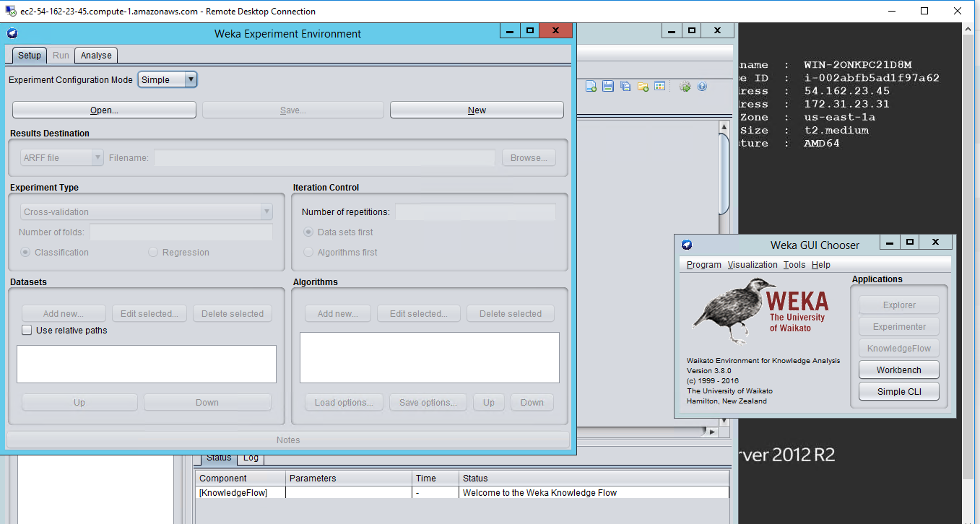Click the new flow layout icon
This screenshot has height=524, width=980.
pos(591,87)
